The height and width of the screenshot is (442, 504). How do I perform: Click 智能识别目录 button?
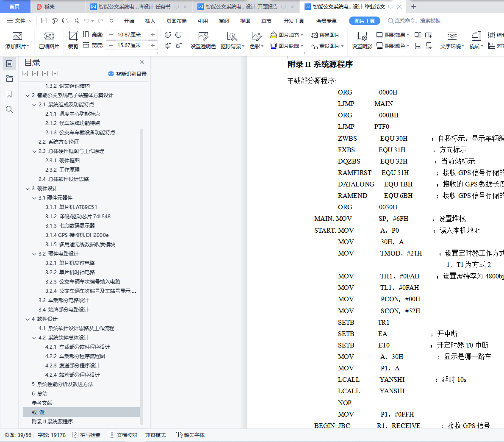pyautogui.click(x=127, y=74)
